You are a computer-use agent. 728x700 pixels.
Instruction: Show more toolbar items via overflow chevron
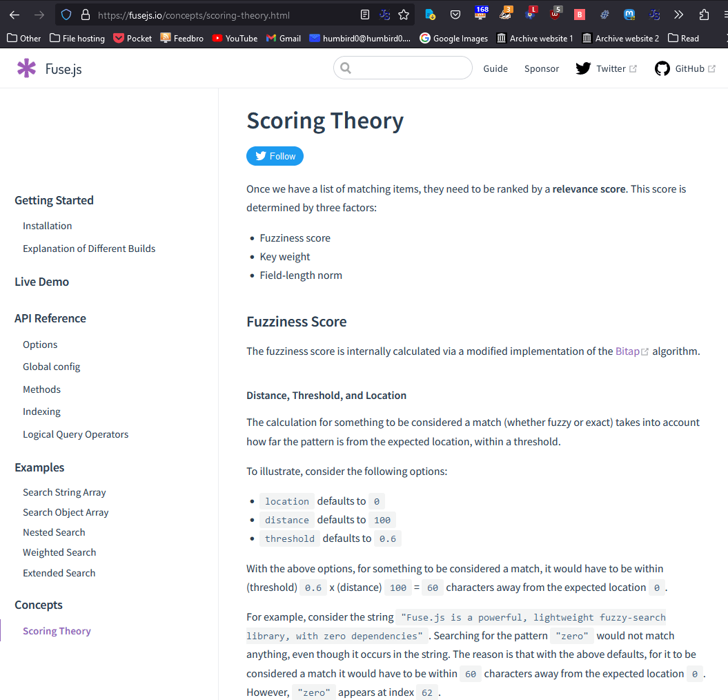[678, 14]
